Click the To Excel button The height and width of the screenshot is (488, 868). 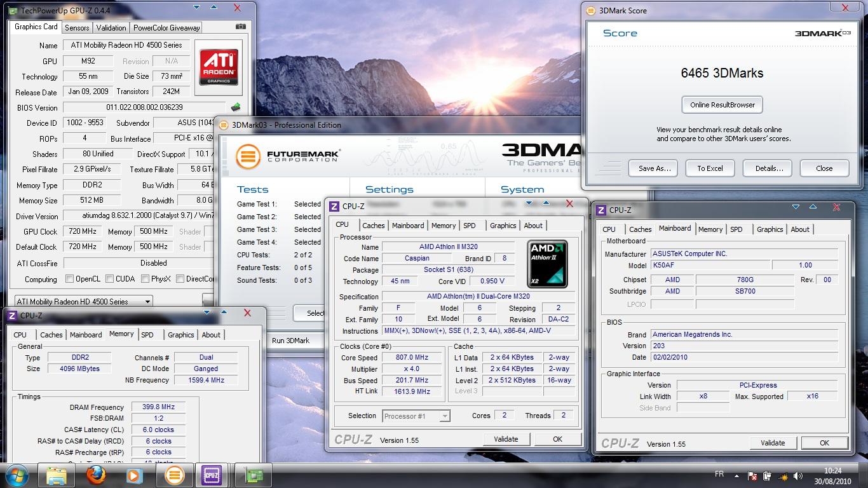click(x=710, y=168)
